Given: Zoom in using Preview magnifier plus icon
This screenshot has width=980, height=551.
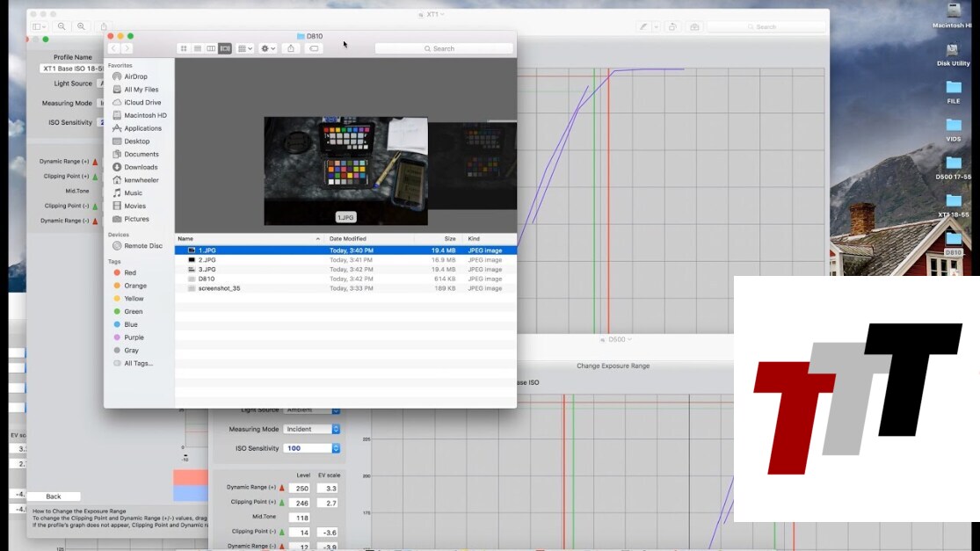Looking at the screenshot, I should coord(81,27).
